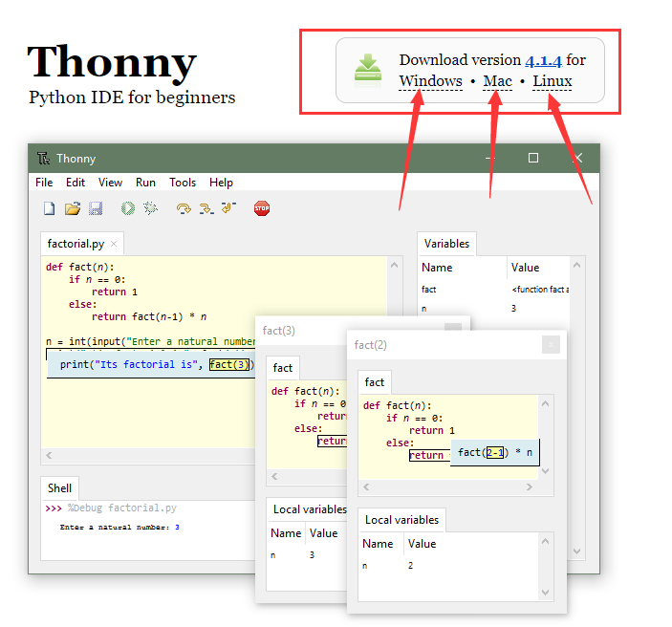Click the Thonny logo in title bar

[x=43, y=159]
